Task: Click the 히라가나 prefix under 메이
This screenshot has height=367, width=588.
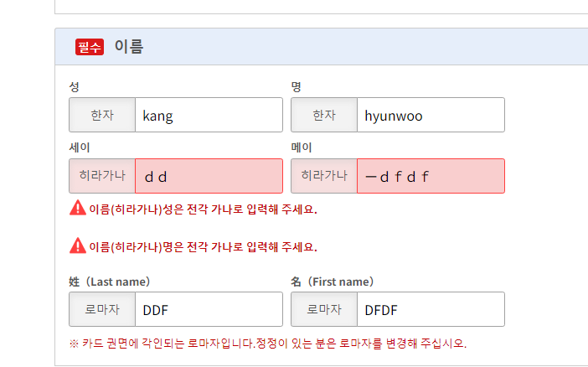Action: click(x=324, y=176)
